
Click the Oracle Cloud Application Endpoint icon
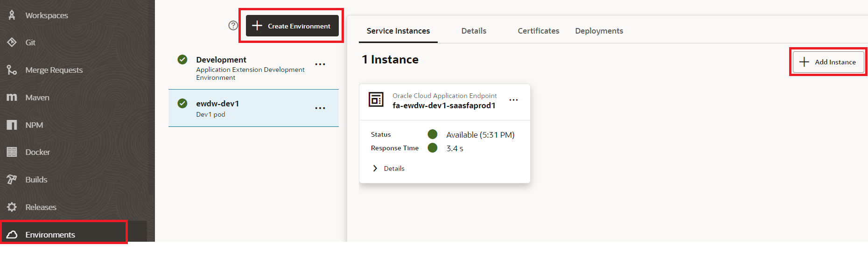tap(376, 99)
